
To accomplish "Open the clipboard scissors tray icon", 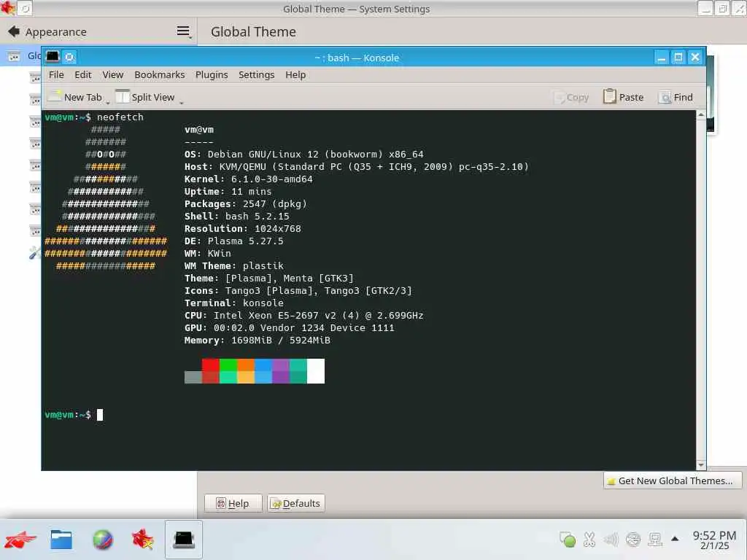I will [x=589, y=540].
